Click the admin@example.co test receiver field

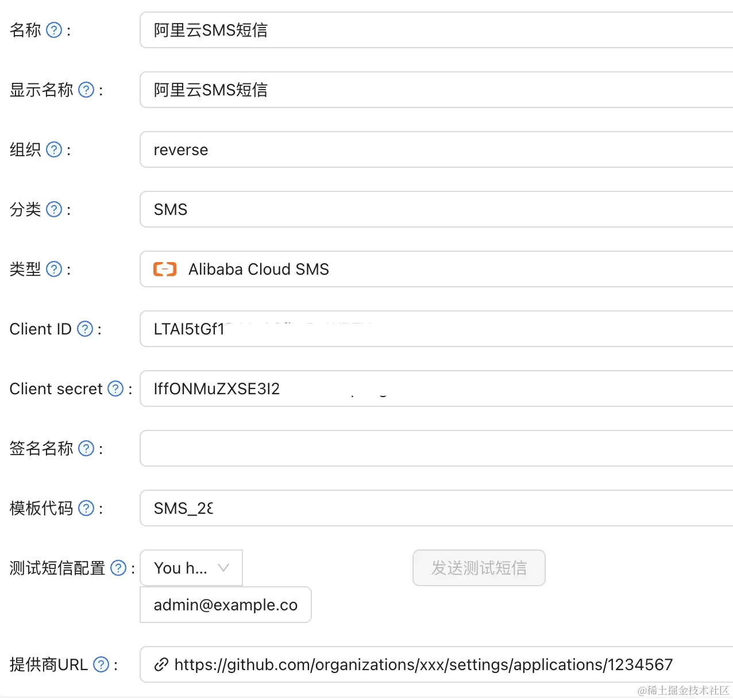pos(226,605)
